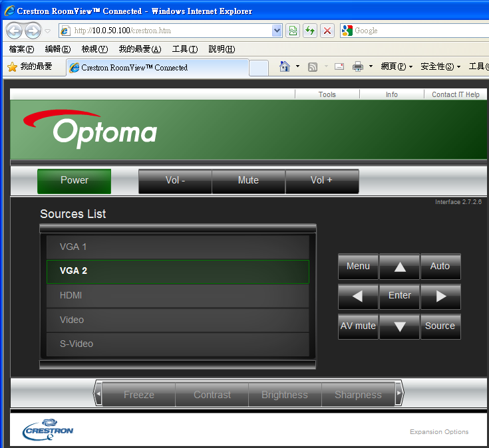Screen dimensions: 489x448
Task: Expand the address bar history dropdown
Action: click(x=277, y=31)
